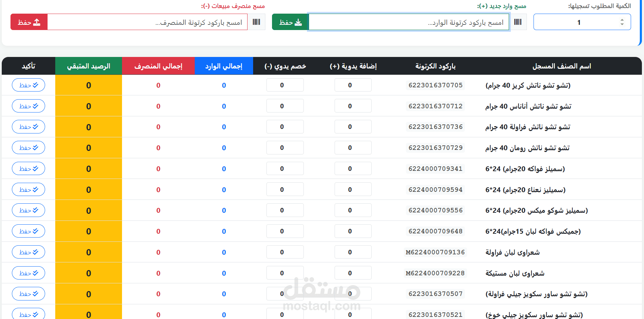
Task: Confirm حفظ for barcode 6223016370712 row
Action: coord(29,106)
